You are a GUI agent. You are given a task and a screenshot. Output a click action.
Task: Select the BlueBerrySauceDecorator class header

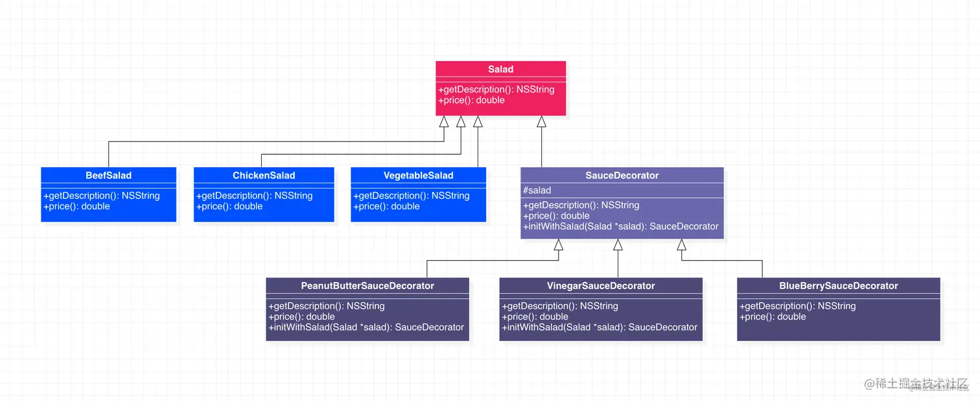coord(839,285)
